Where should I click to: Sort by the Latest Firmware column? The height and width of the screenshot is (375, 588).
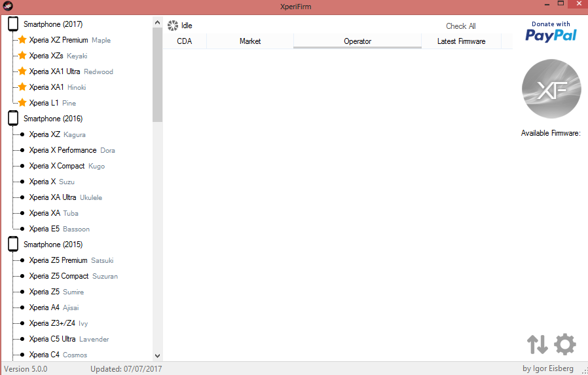click(x=461, y=41)
